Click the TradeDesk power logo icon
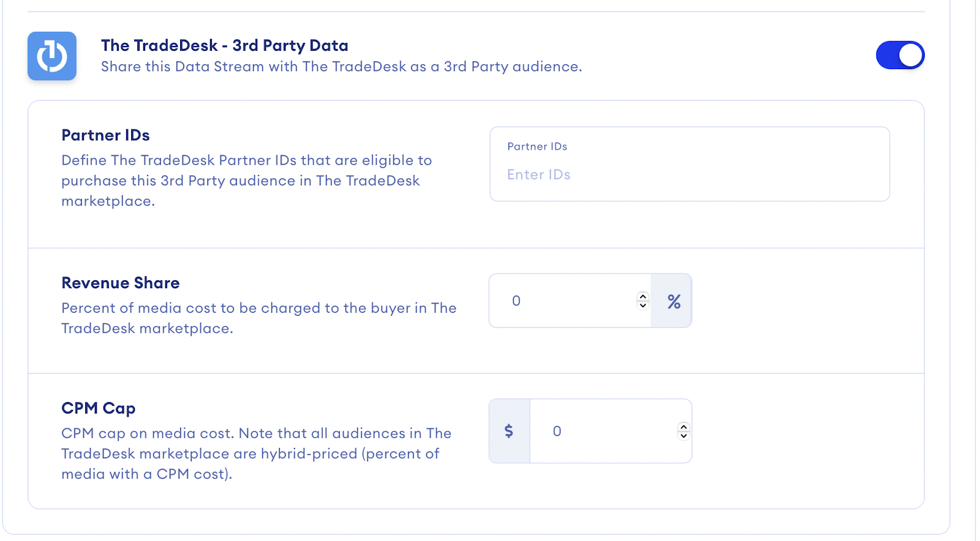 point(52,56)
